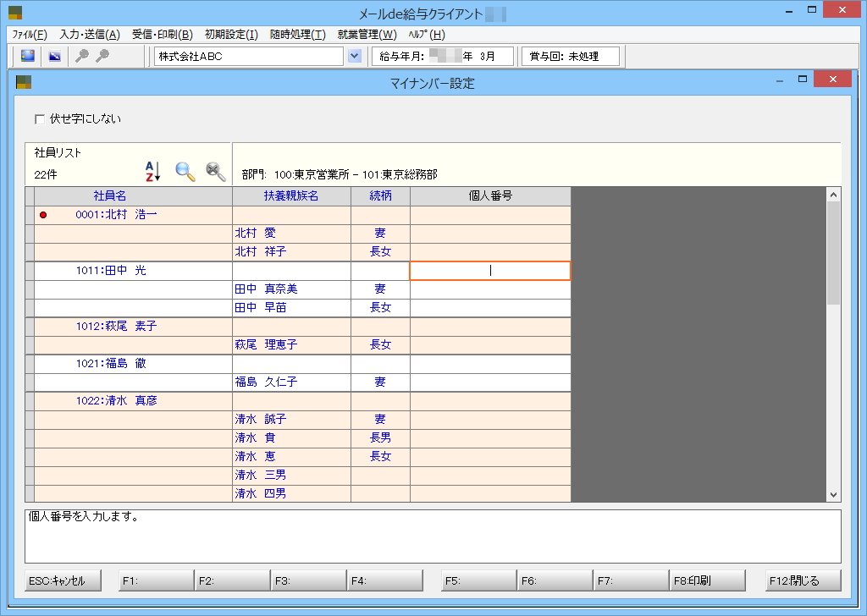Screen dimensions: 867x616
Task: Click the first blue screen toolbar icon
Action: coord(28,56)
